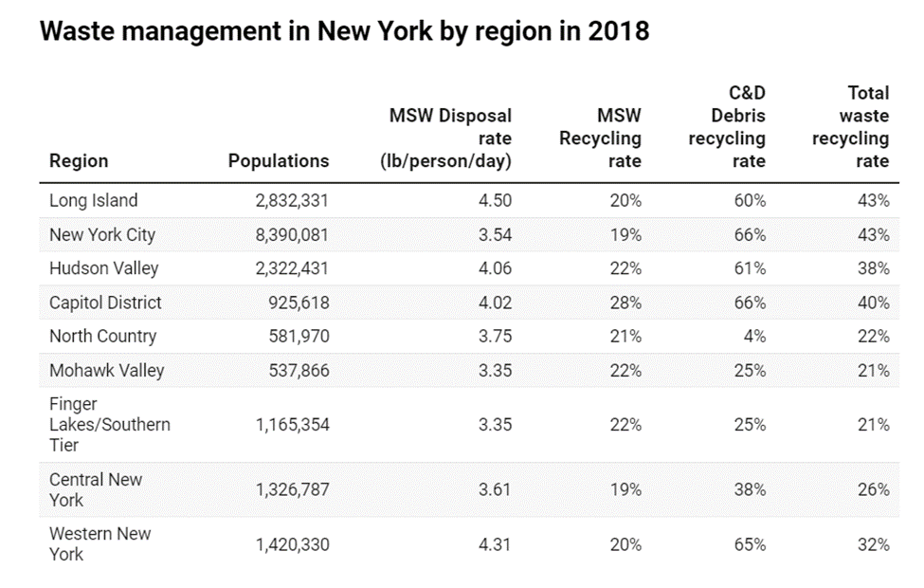
Task: Click the Western New York region cell
Action: (x=100, y=543)
